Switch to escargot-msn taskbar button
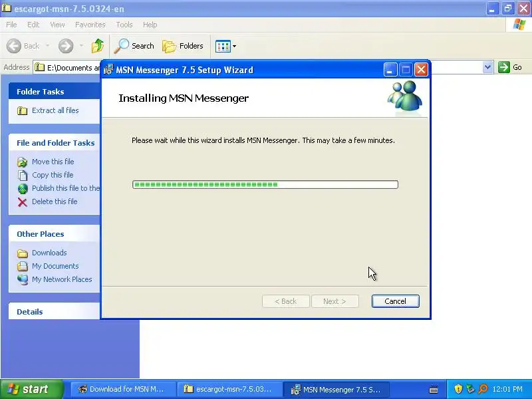532x399 pixels. pos(230,389)
